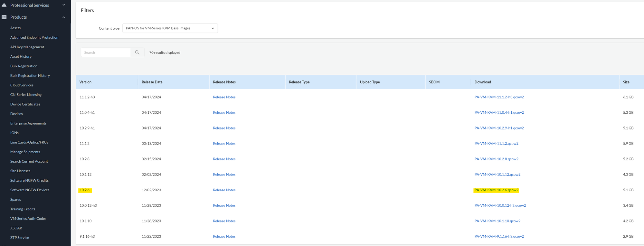Download PA-VM-KVM-10.2.9-h1.qcow2
This screenshot has height=246, width=644.
pyautogui.click(x=499, y=128)
